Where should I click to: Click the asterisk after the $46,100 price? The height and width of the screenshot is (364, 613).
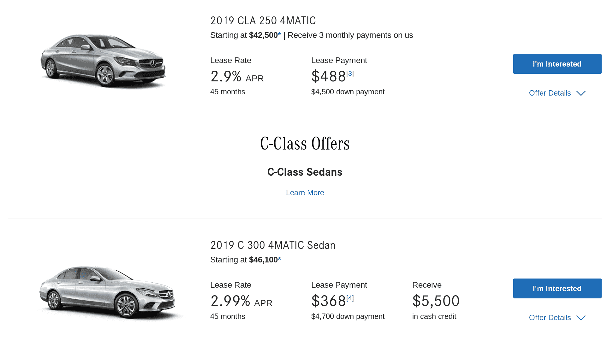279,260
